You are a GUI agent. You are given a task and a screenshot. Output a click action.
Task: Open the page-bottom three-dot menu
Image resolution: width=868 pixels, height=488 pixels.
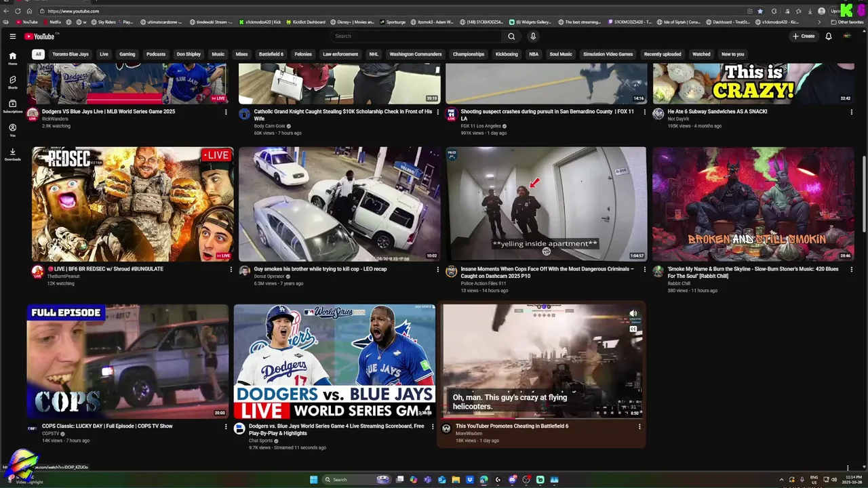(847, 468)
